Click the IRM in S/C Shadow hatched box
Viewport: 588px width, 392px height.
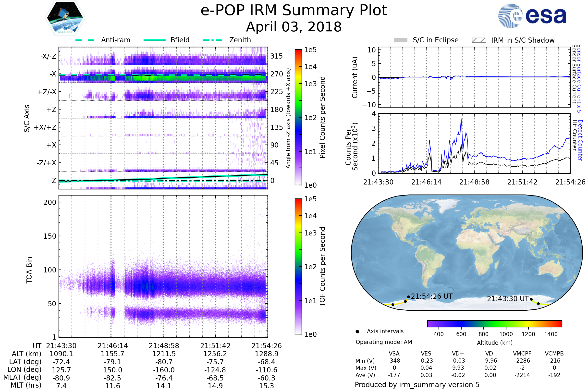click(479, 40)
